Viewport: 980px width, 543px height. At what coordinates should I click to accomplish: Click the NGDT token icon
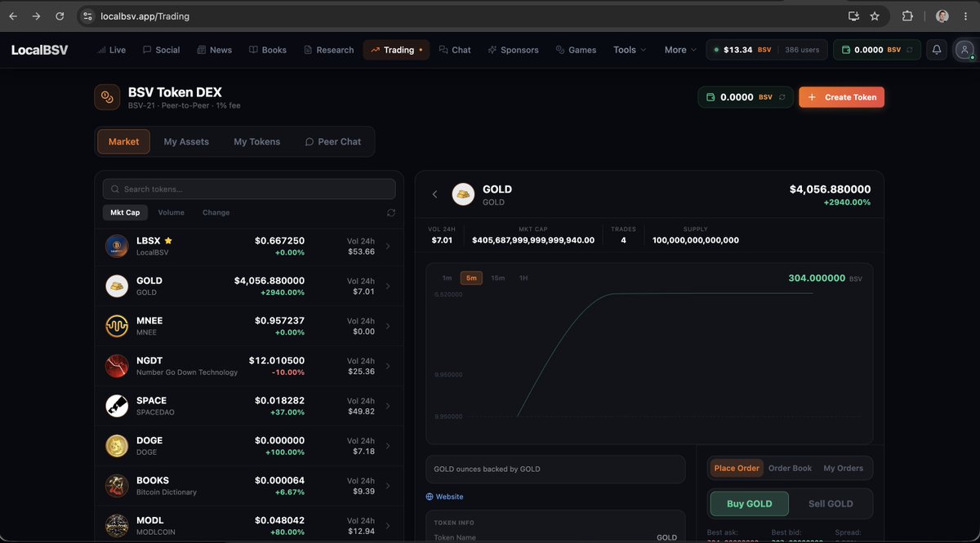117,366
